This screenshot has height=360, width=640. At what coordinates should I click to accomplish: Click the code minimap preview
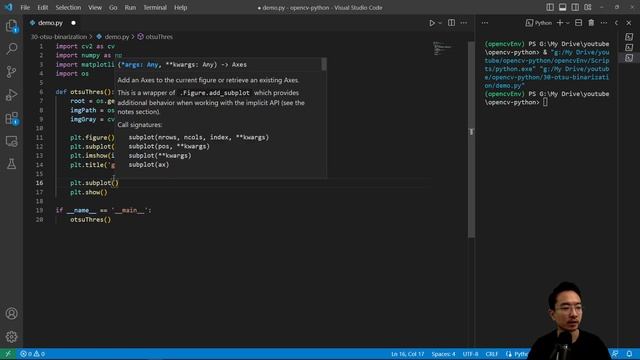(x=443, y=49)
